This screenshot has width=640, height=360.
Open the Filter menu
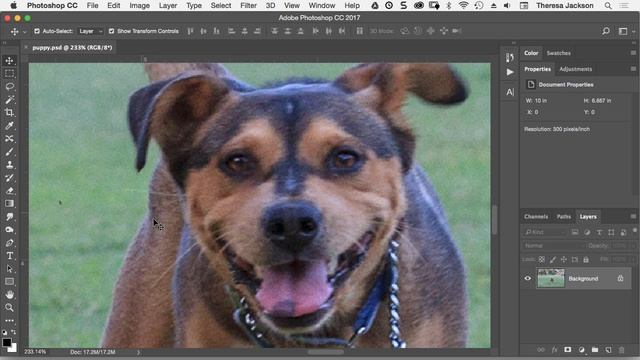(248, 6)
